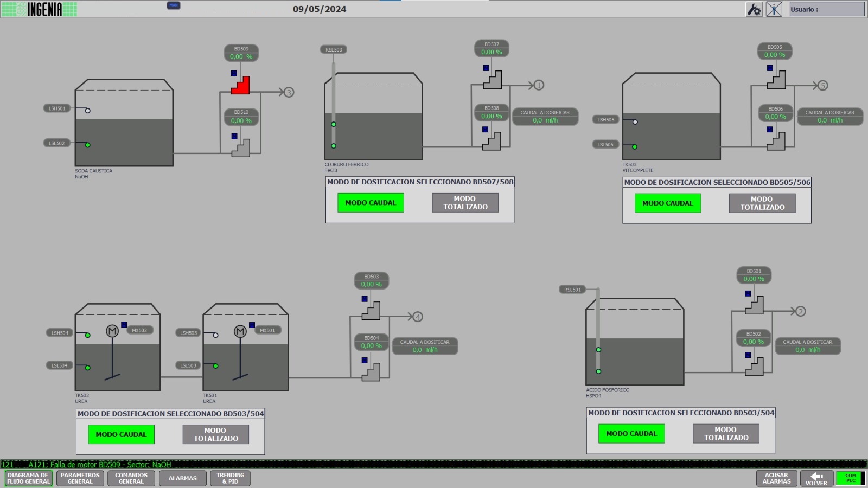
Task: Click the LSH501 level switch tag
Action: (57, 108)
